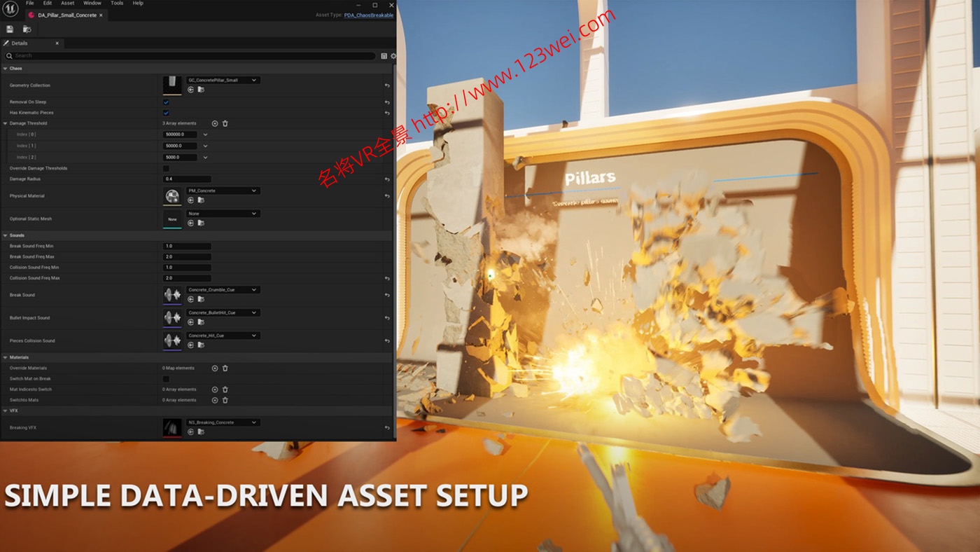Open the Asset menu in the menu bar
This screenshot has width=980, height=552.
[67, 3]
